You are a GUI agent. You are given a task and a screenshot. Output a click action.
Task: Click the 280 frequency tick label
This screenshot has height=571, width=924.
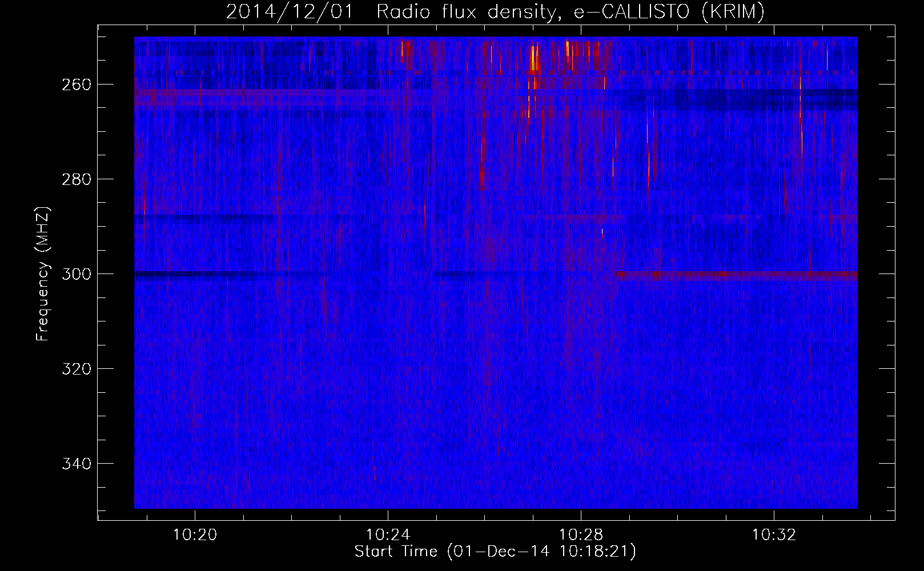pos(75,179)
